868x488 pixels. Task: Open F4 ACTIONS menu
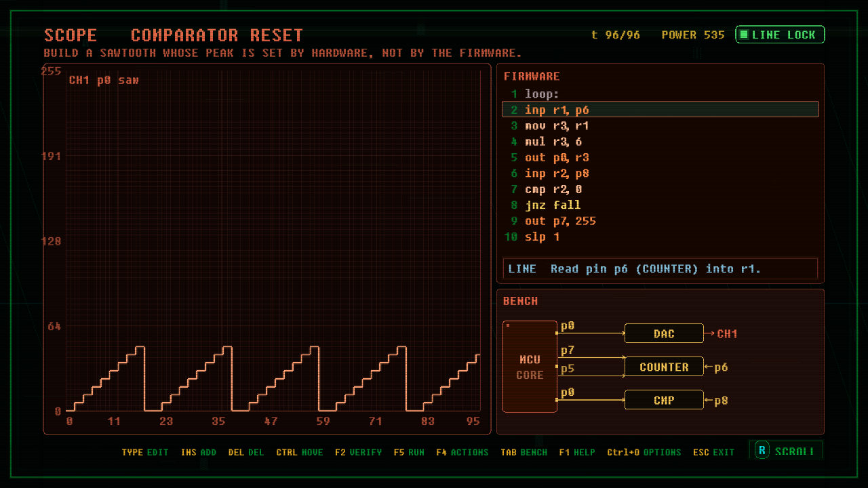(x=462, y=452)
